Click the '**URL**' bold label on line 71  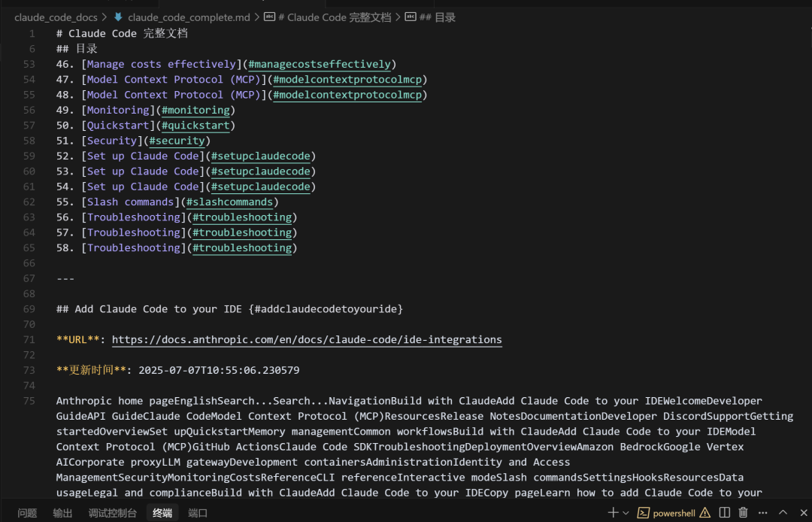pyautogui.click(x=77, y=340)
